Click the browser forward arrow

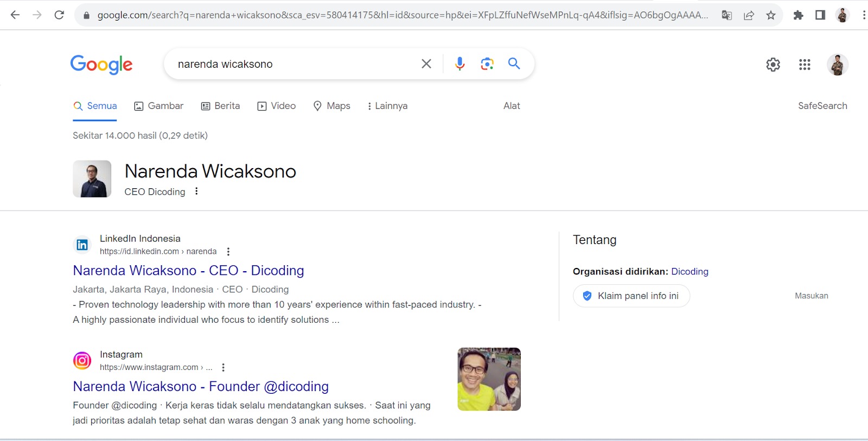pyautogui.click(x=37, y=15)
